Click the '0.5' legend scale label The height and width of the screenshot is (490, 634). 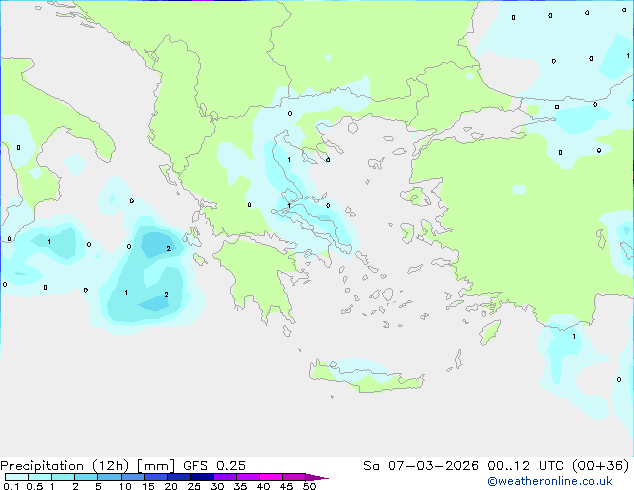[x=35, y=486]
